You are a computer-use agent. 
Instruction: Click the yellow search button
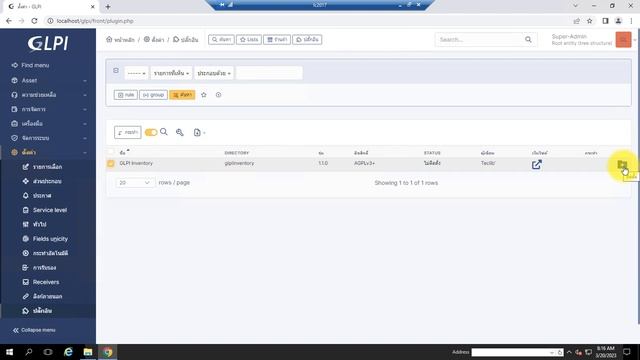click(x=182, y=95)
